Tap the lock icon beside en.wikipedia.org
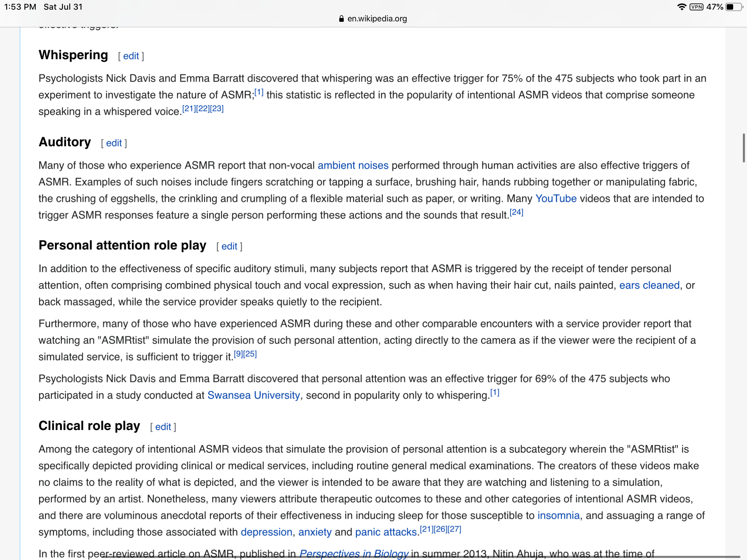The image size is (747, 560). point(341,19)
